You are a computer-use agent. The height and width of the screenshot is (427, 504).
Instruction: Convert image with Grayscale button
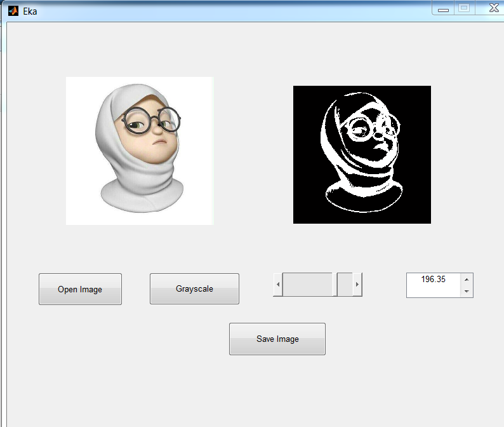(194, 288)
